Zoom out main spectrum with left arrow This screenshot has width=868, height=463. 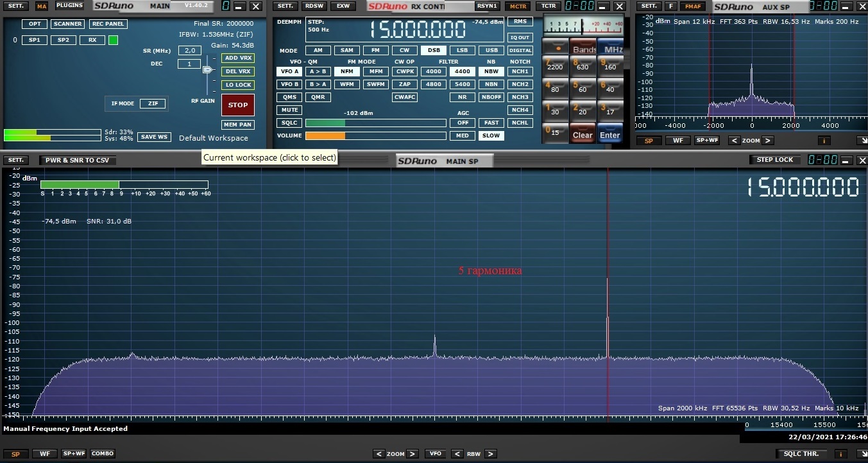tap(379, 453)
